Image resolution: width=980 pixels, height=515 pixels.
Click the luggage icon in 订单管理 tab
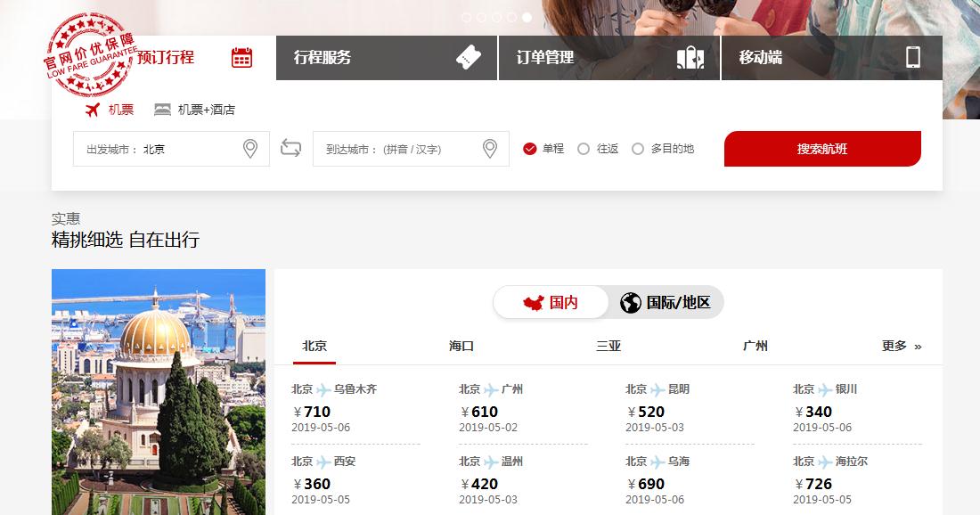[690, 57]
